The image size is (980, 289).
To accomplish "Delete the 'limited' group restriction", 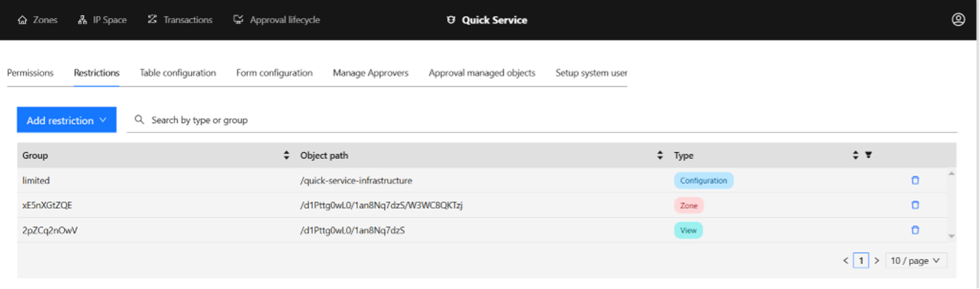I will (x=915, y=180).
